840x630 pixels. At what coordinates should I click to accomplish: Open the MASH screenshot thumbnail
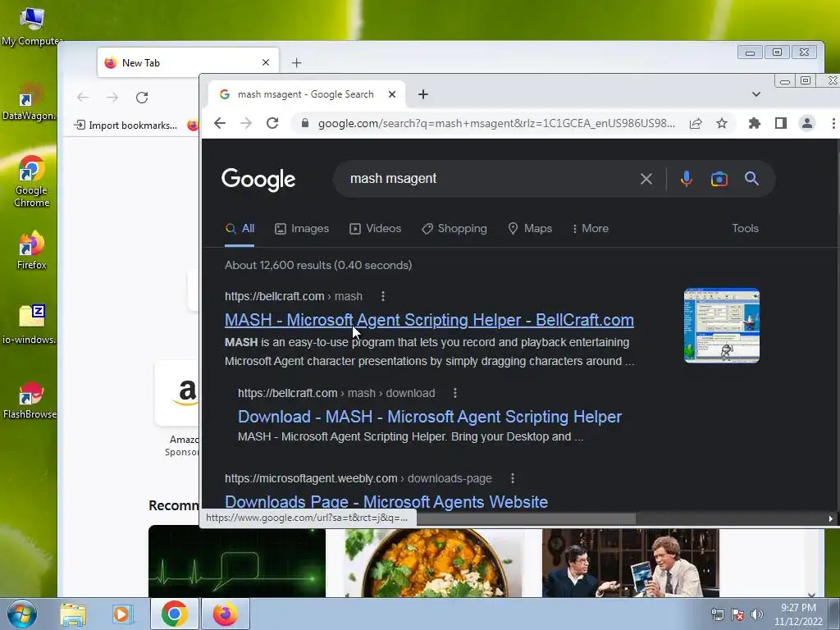click(722, 326)
